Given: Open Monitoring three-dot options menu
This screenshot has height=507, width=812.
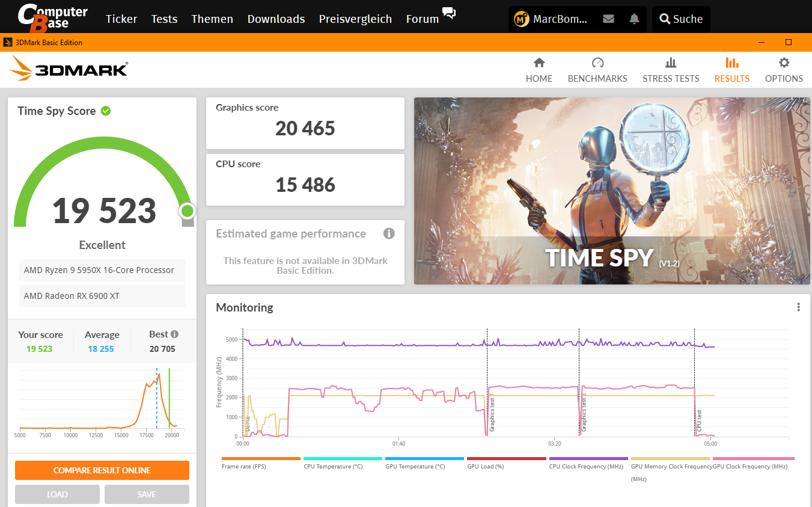Looking at the screenshot, I should (798, 307).
